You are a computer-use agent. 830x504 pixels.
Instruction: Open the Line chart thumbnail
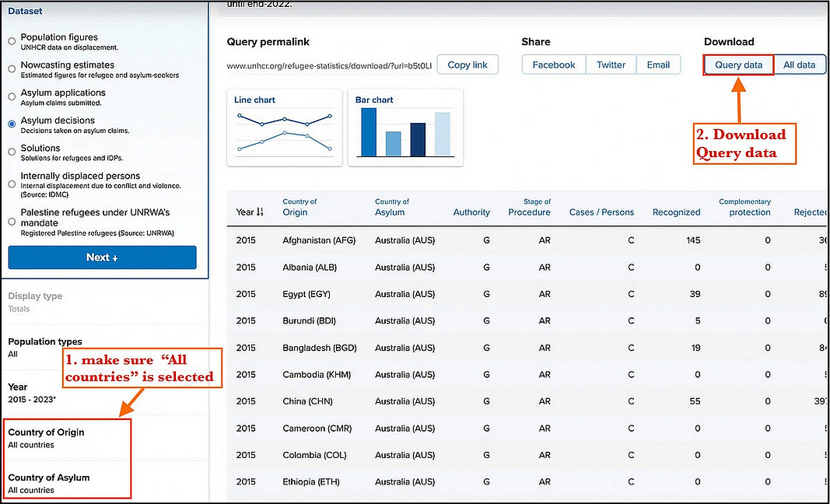[284, 128]
